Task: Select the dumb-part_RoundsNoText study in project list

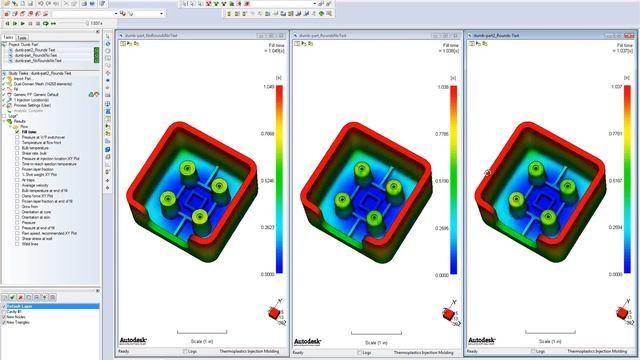Action: click(36, 55)
